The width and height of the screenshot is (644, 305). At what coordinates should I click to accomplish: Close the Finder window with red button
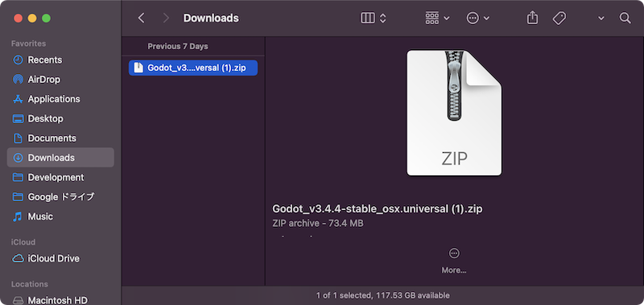[x=18, y=18]
